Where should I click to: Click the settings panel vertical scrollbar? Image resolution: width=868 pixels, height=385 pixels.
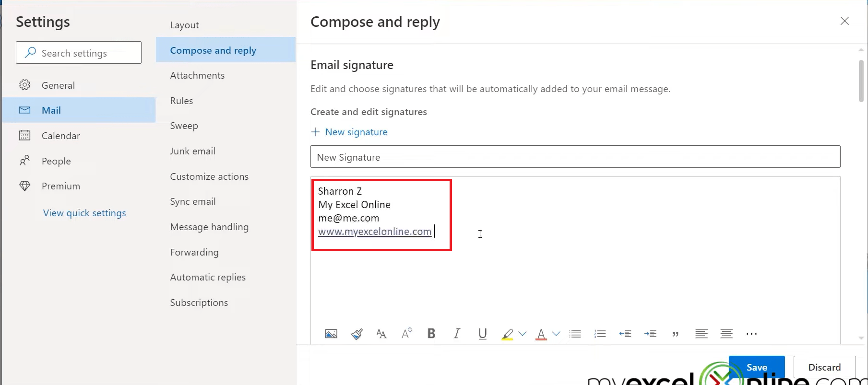tap(861, 81)
